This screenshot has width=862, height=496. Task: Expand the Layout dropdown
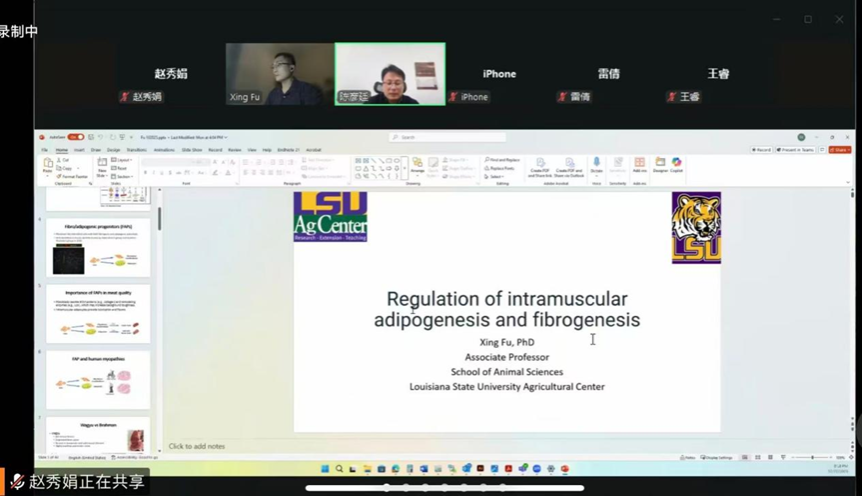(122, 160)
